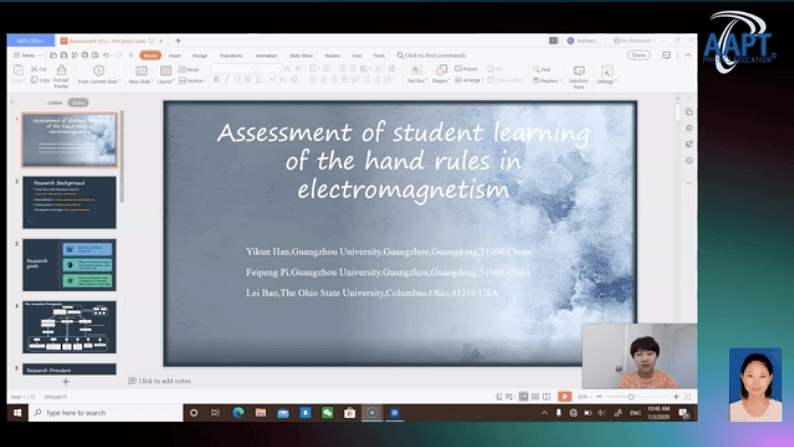794x447 pixels.
Task: Toggle Underline formatting
Action: pyautogui.click(x=237, y=79)
